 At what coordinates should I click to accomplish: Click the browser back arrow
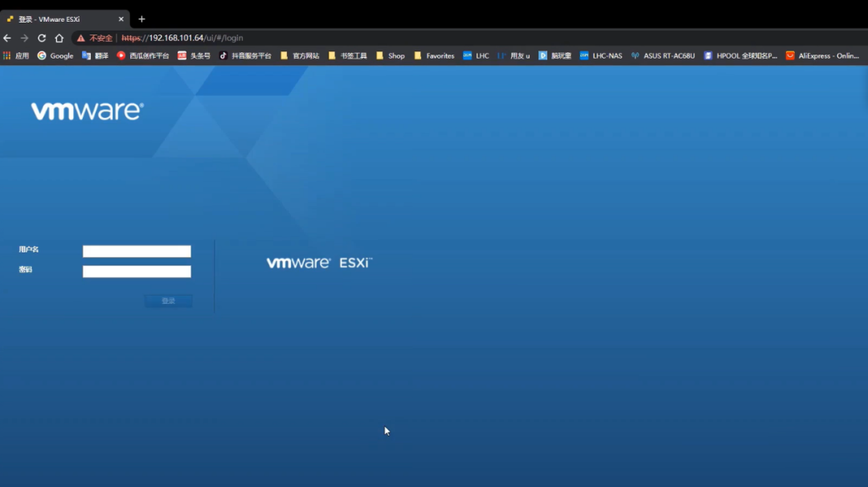[x=7, y=39]
